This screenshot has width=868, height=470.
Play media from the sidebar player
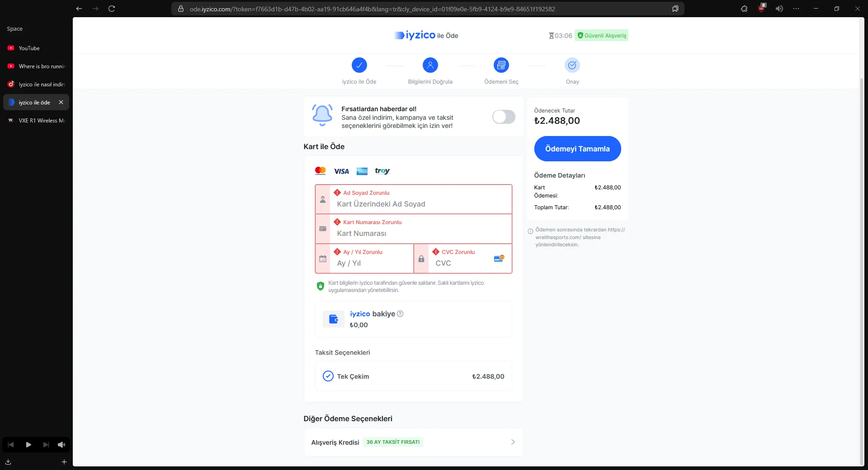tap(28, 445)
